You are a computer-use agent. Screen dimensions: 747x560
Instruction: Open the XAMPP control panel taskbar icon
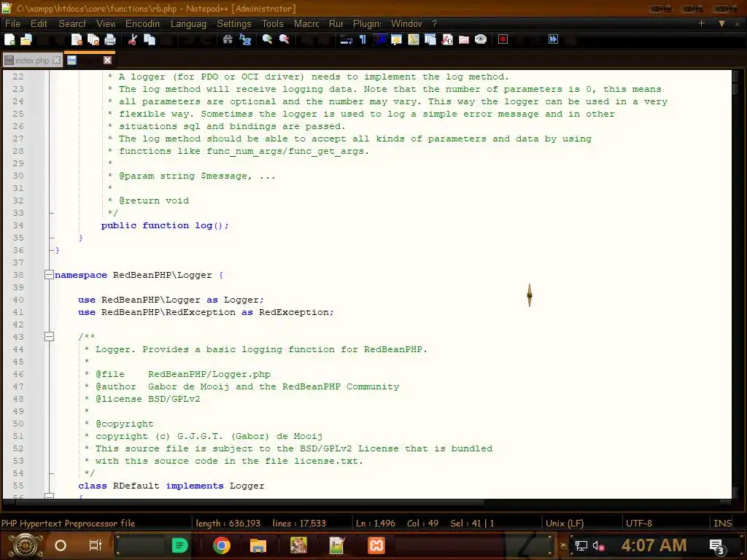point(376,545)
